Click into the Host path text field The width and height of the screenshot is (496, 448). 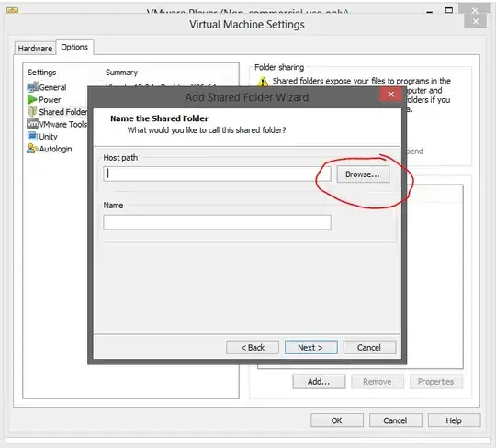point(217,174)
